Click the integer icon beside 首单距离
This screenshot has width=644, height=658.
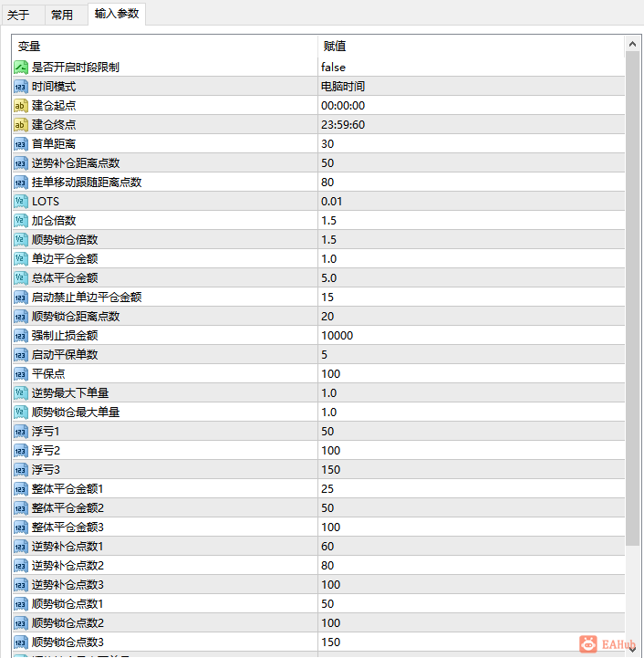click(21, 144)
